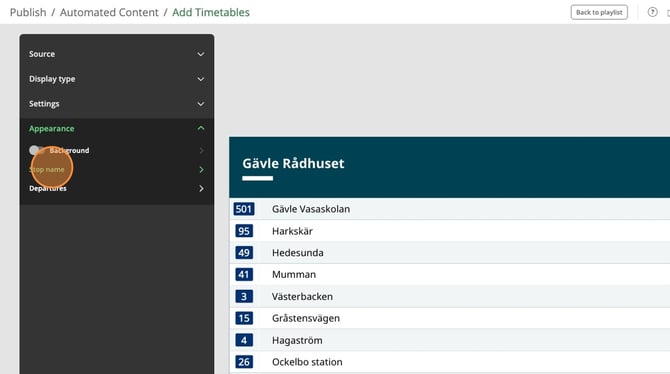Image resolution: width=670 pixels, height=374 pixels.
Task: Select the Hedesunda departure text
Action: 297,253
